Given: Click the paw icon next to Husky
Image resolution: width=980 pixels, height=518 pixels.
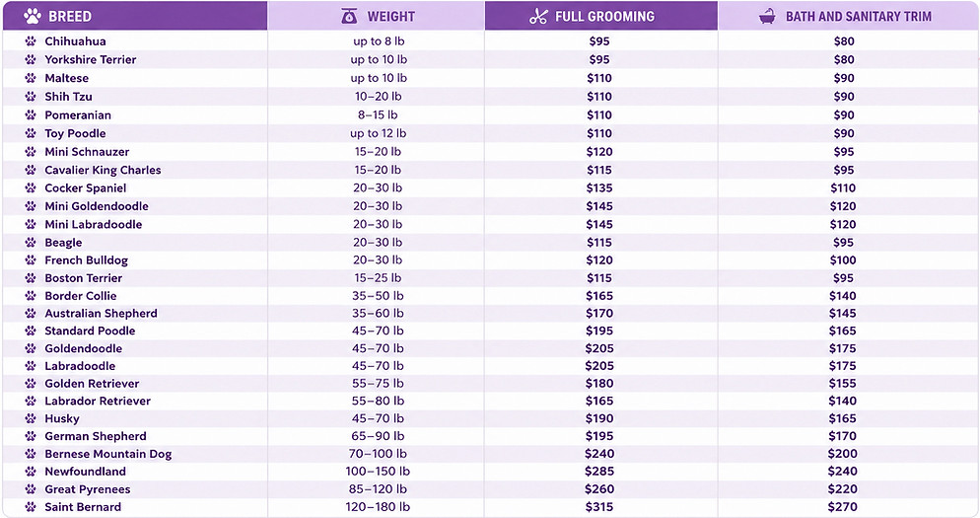Looking at the screenshot, I should pyautogui.click(x=31, y=418).
